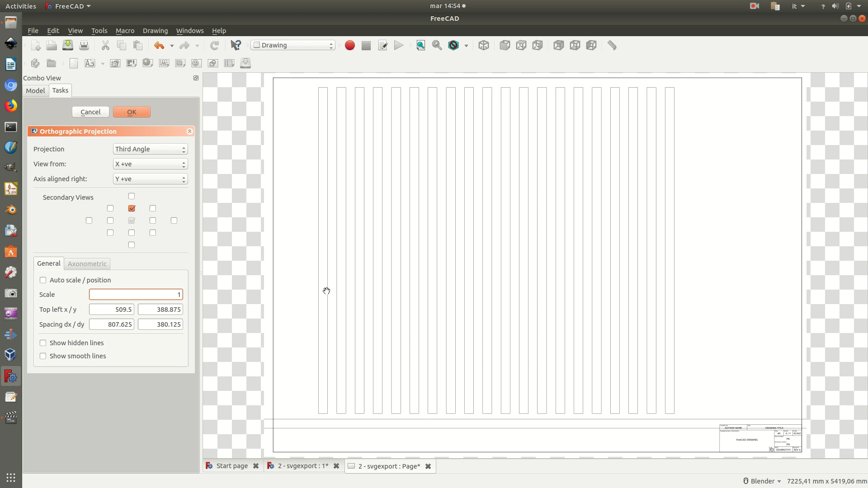
Task: Close the 2 - svgexport : Page* tab
Action: [428, 466]
